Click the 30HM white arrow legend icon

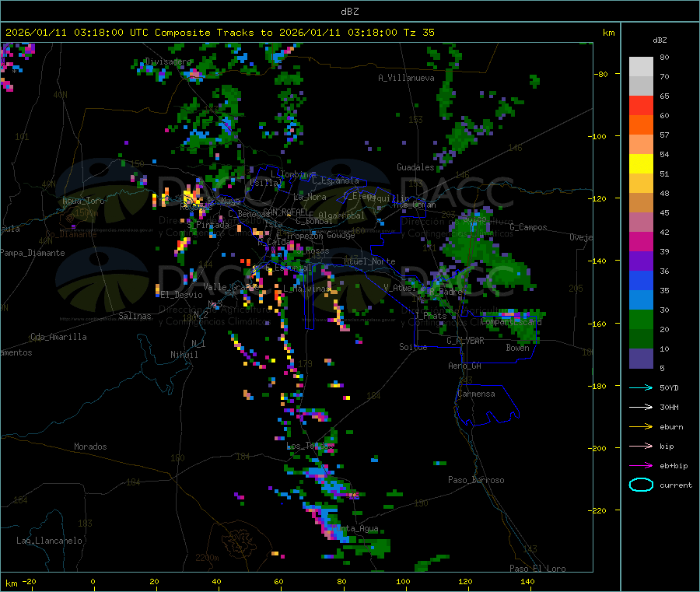coord(641,407)
